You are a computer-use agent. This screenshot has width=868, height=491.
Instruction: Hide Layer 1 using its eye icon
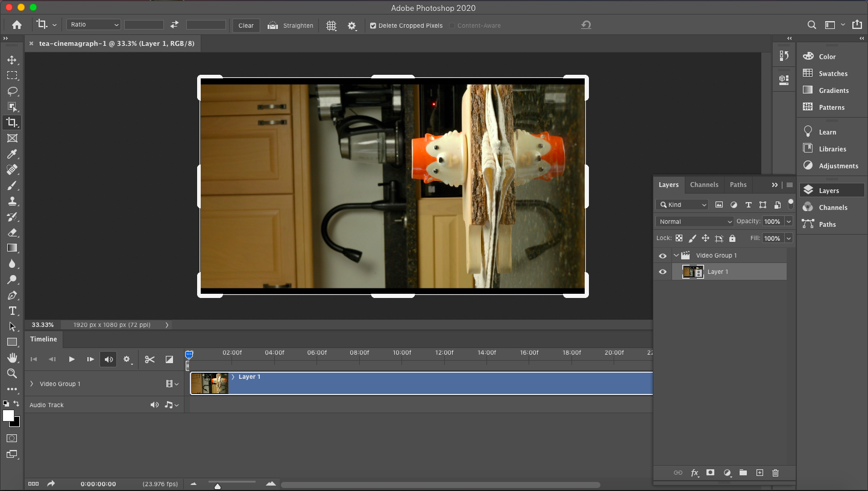click(x=662, y=272)
